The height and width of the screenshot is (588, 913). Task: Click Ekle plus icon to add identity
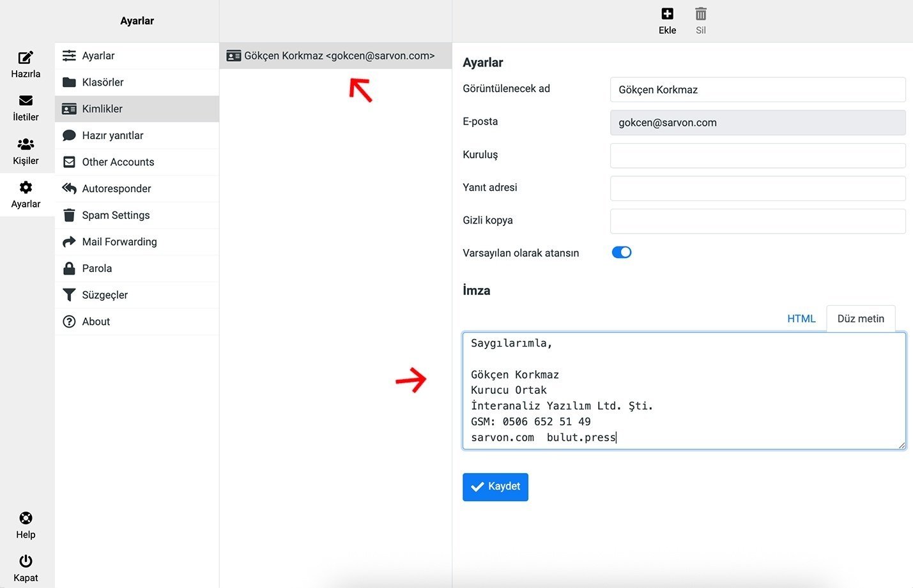pos(667,14)
